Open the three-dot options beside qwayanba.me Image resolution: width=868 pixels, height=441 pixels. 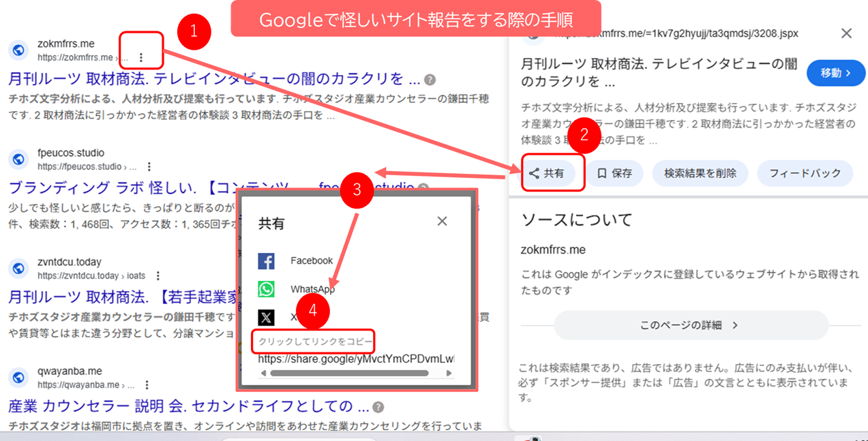coord(147,385)
